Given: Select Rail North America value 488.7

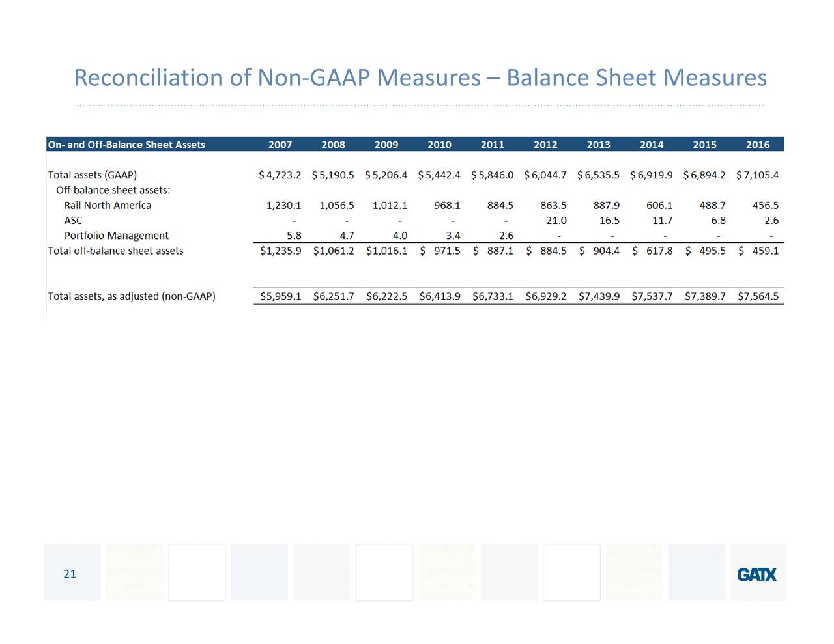Looking at the screenshot, I should coord(712,205).
